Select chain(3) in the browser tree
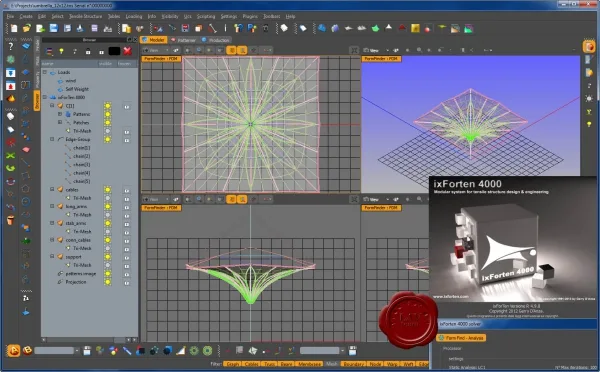 [82, 165]
